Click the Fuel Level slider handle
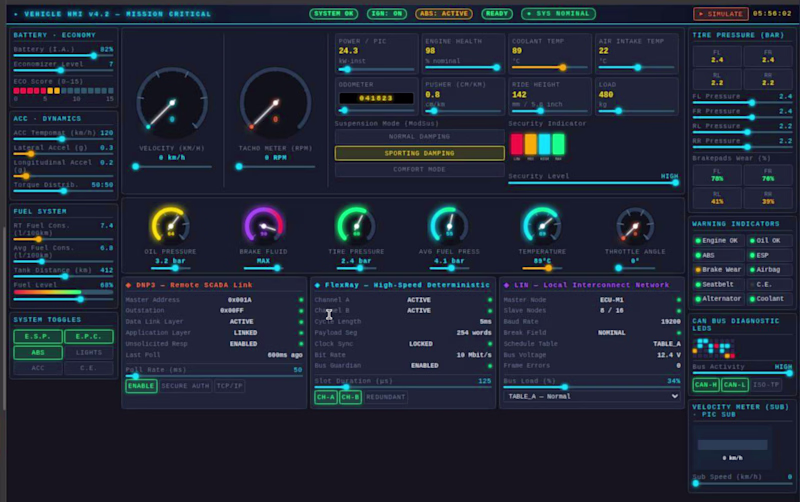The height and width of the screenshot is (502, 800). (x=80, y=299)
